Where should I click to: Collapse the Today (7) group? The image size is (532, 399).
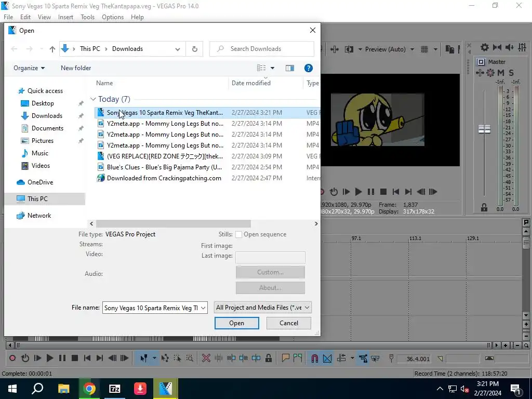pos(93,99)
